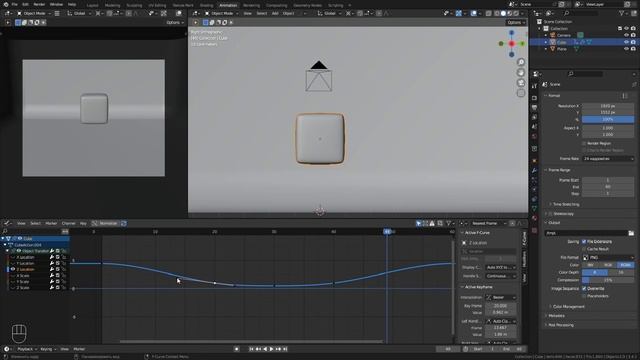Open the graph editor Channel menu
Screen dimensions: 640x360
click(68, 223)
